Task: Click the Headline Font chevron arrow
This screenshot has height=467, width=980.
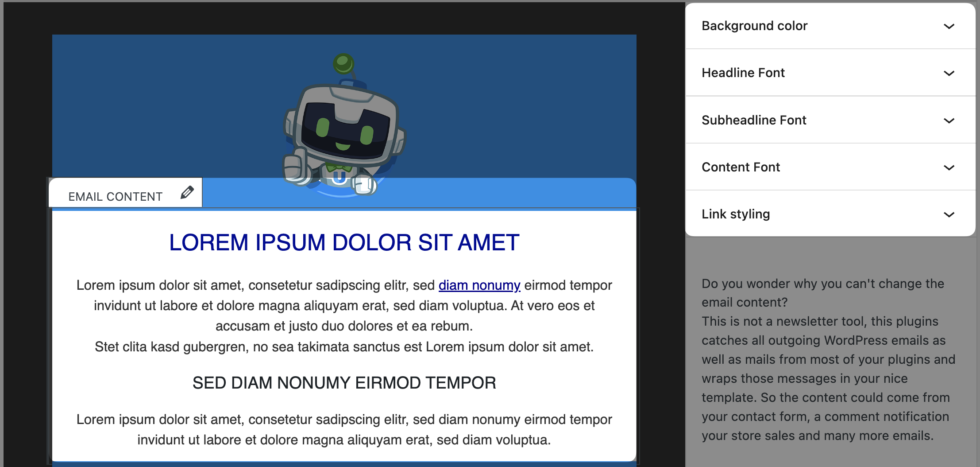Action: point(949,73)
